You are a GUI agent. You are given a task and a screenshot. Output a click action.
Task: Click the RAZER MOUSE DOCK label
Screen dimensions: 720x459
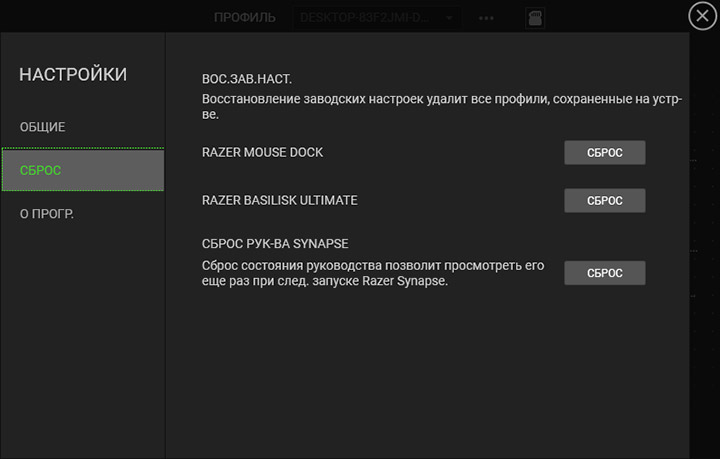(262, 152)
